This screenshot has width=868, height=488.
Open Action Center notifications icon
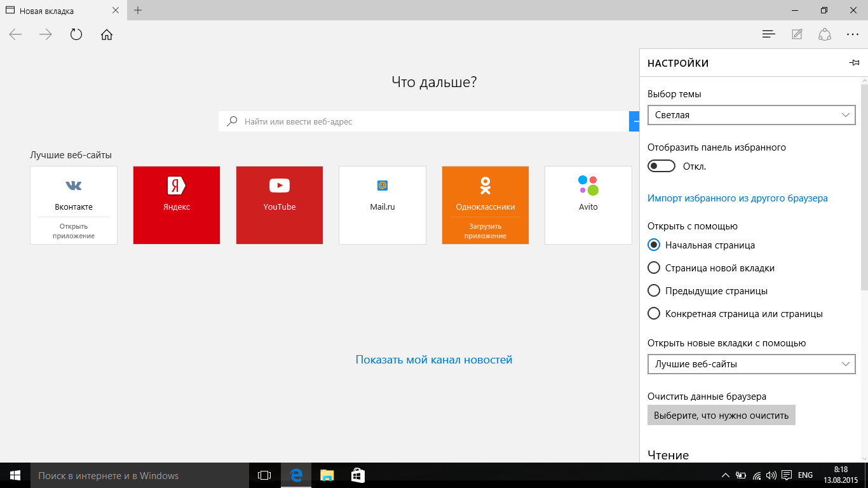(x=787, y=475)
